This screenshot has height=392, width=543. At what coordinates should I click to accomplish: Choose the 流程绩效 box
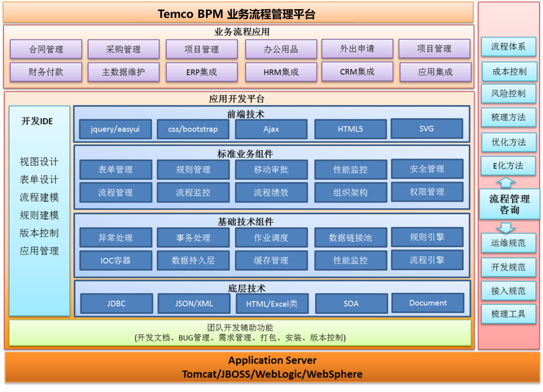tap(271, 192)
